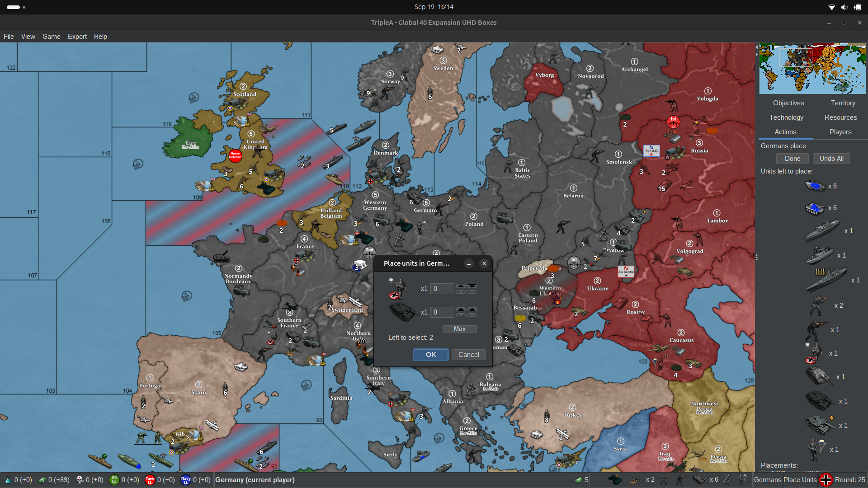Click the PUs money icon showing +89
Image resolution: width=868 pixels, height=488 pixels.
tap(42, 480)
